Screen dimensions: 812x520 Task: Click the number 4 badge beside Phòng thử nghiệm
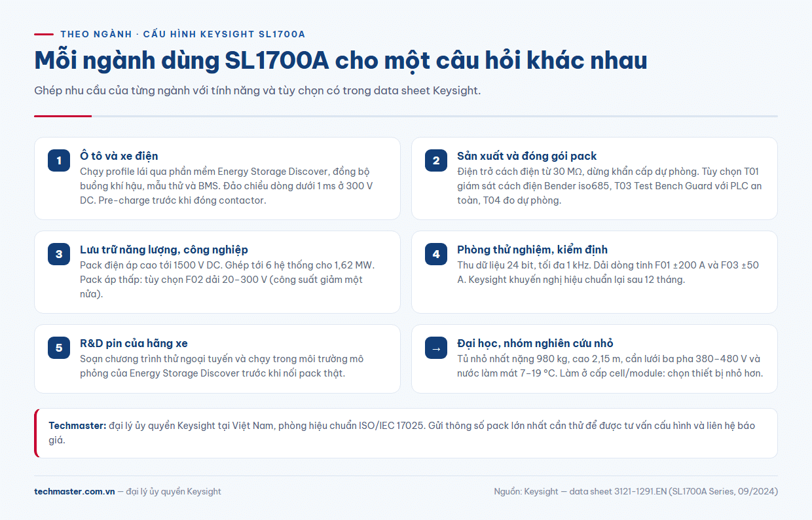[436, 254]
